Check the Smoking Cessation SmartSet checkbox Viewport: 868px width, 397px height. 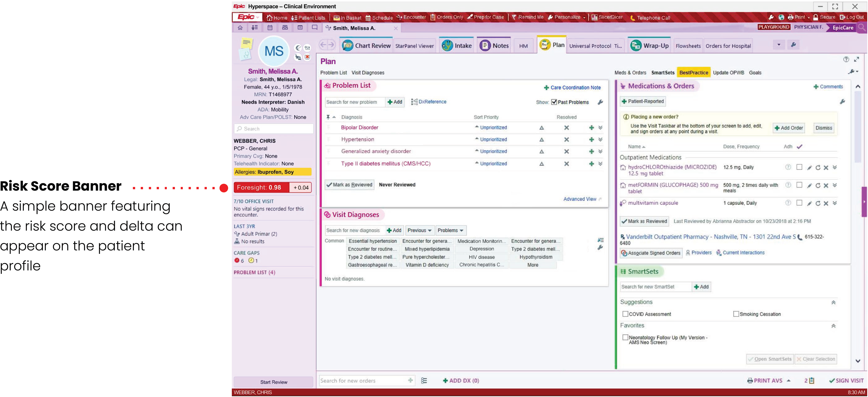736,314
